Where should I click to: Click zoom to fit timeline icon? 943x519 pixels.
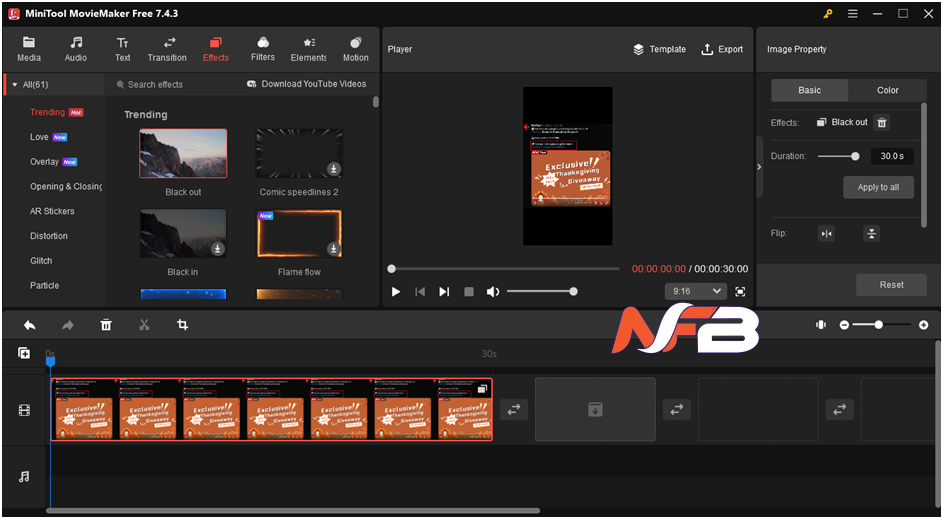(x=821, y=325)
